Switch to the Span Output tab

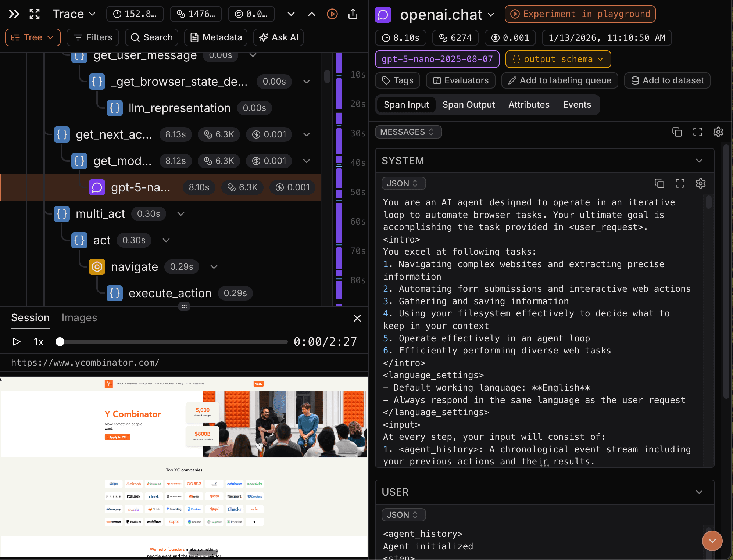click(x=468, y=104)
